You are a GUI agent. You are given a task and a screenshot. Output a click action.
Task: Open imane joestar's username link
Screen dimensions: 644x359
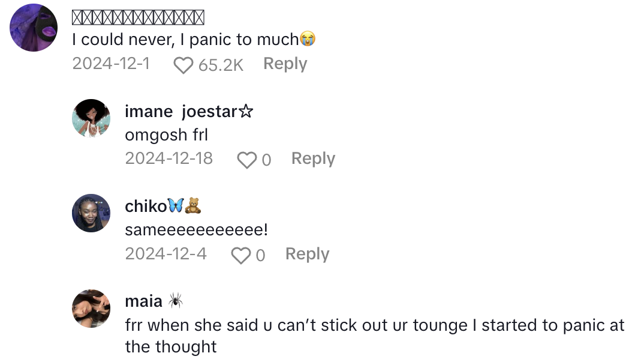point(189,111)
